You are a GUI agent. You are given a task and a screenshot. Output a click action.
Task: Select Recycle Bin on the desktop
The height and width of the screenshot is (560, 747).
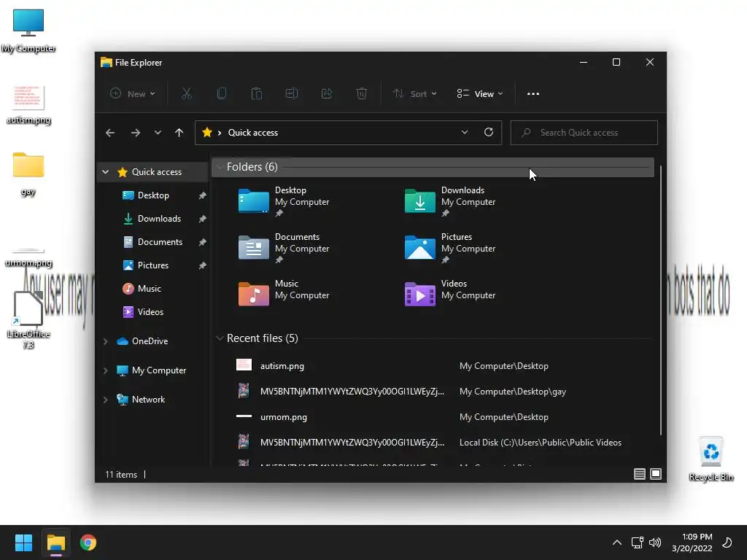[x=711, y=459]
